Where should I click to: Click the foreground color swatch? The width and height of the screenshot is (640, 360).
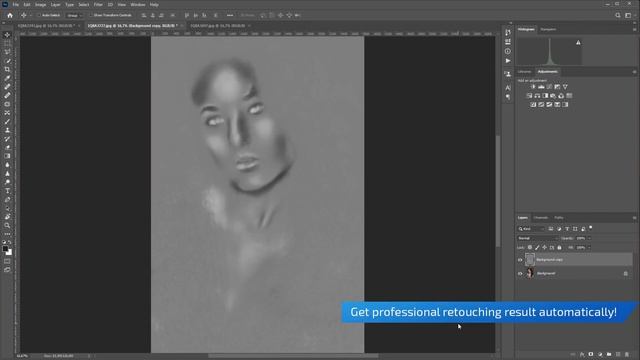click(5, 249)
